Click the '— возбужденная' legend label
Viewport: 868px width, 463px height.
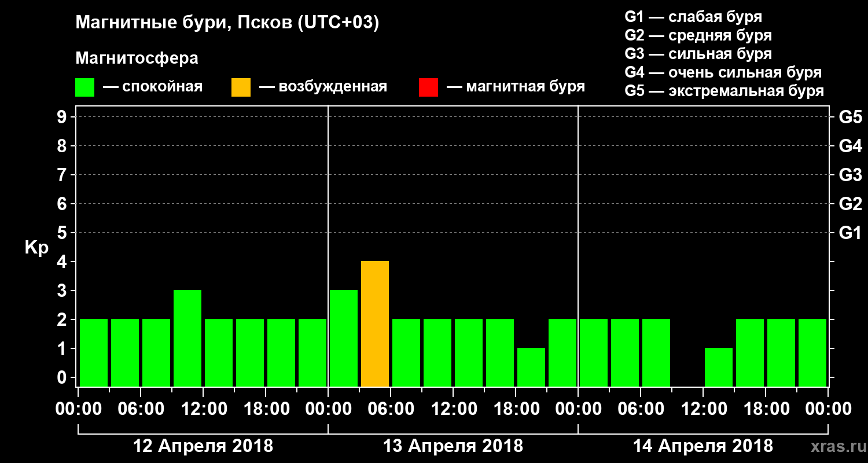coord(323,87)
